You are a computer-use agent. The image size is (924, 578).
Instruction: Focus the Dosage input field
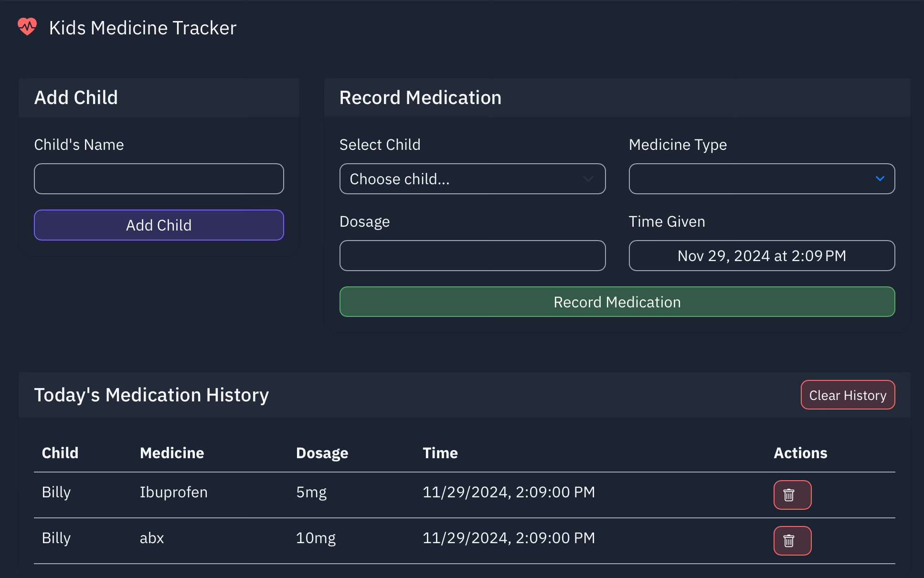[472, 256]
